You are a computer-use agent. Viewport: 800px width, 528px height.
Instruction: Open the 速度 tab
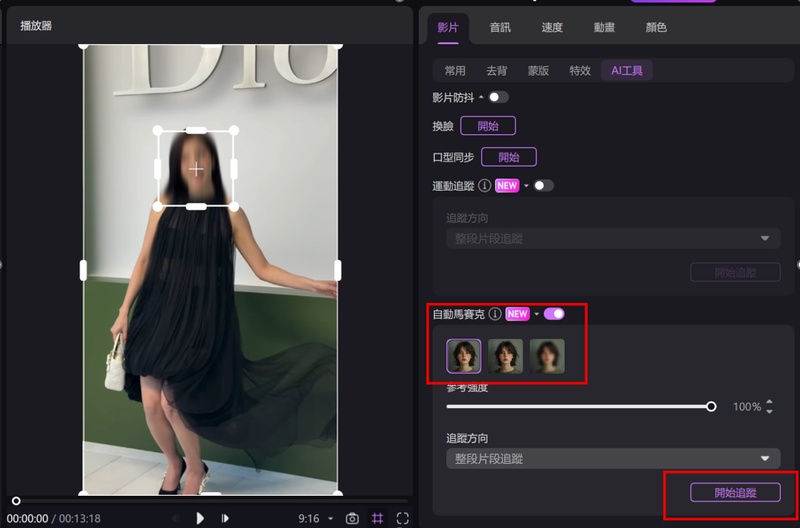click(552, 28)
